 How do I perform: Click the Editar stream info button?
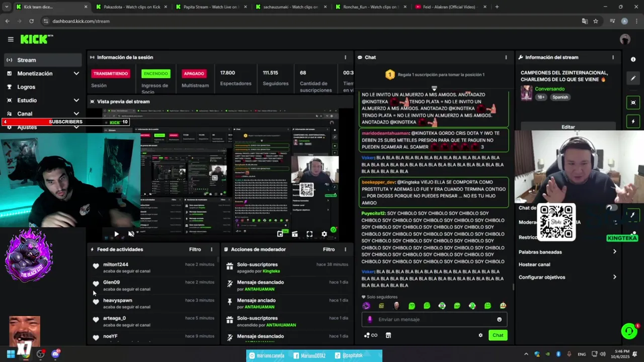(x=568, y=127)
